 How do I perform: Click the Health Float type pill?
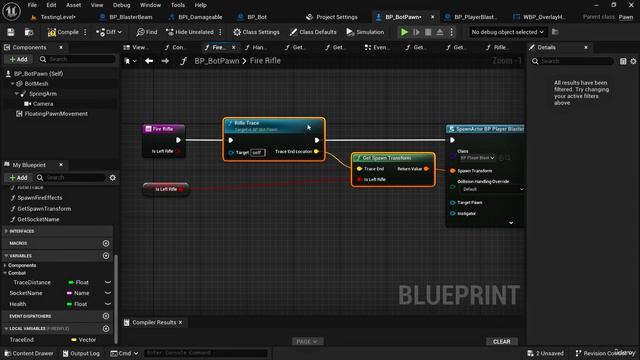[x=78, y=304]
